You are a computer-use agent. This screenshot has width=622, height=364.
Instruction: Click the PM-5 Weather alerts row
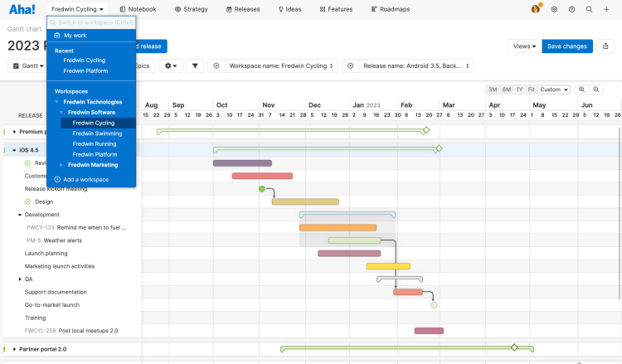tap(55, 240)
